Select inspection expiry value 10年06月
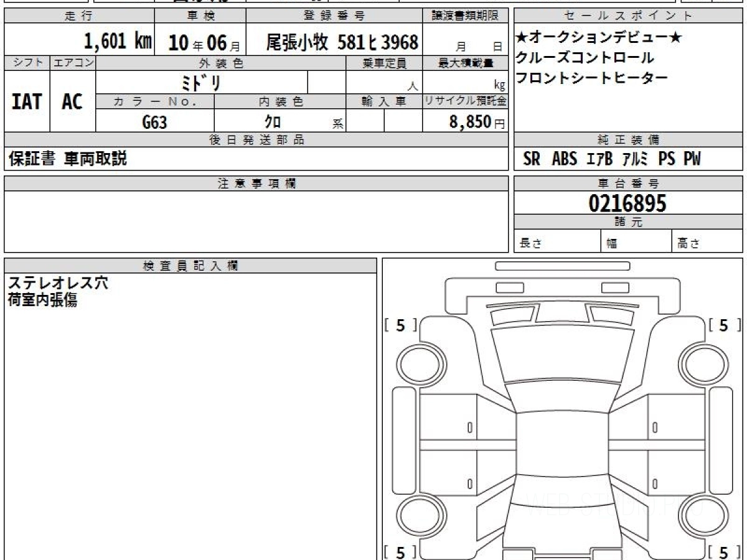 coord(204,43)
